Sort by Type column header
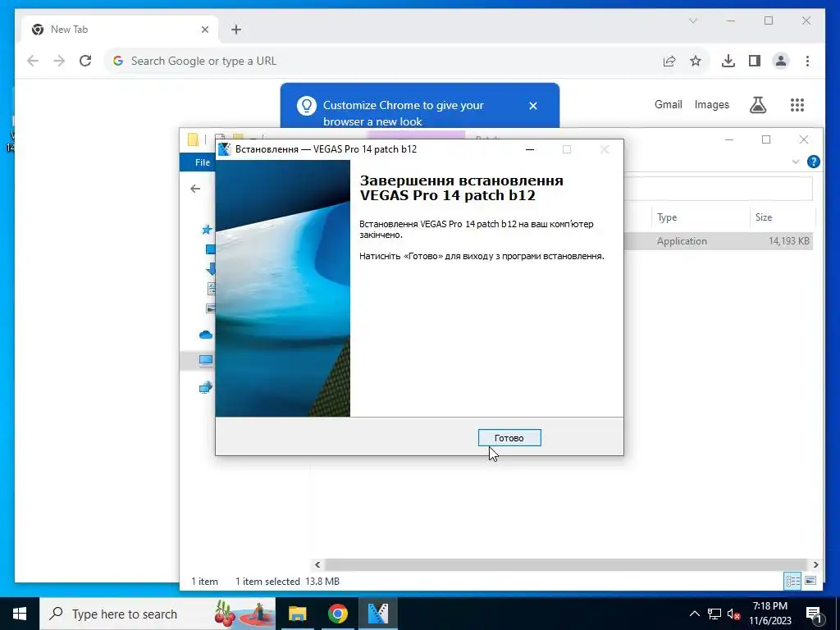 701,217
